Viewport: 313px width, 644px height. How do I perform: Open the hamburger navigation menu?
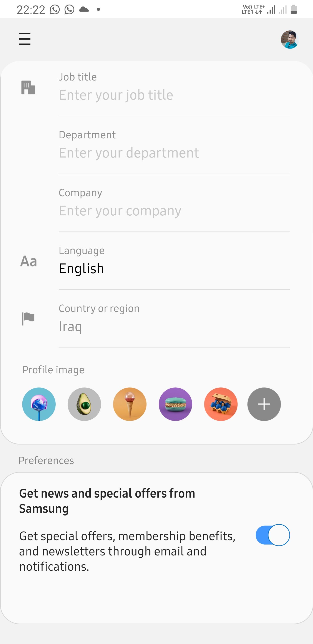(x=25, y=39)
